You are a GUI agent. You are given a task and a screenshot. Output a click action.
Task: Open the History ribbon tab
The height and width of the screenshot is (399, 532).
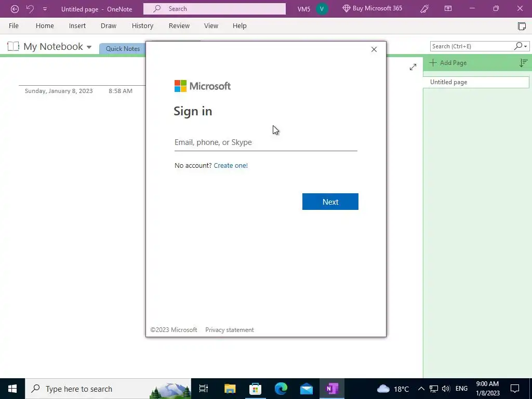tap(142, 26)
